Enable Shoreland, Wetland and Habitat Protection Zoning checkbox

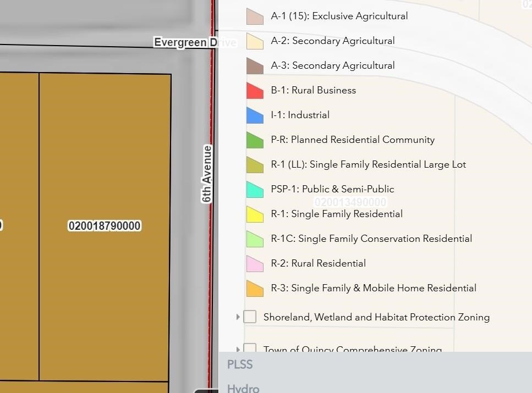pos(250,317)
